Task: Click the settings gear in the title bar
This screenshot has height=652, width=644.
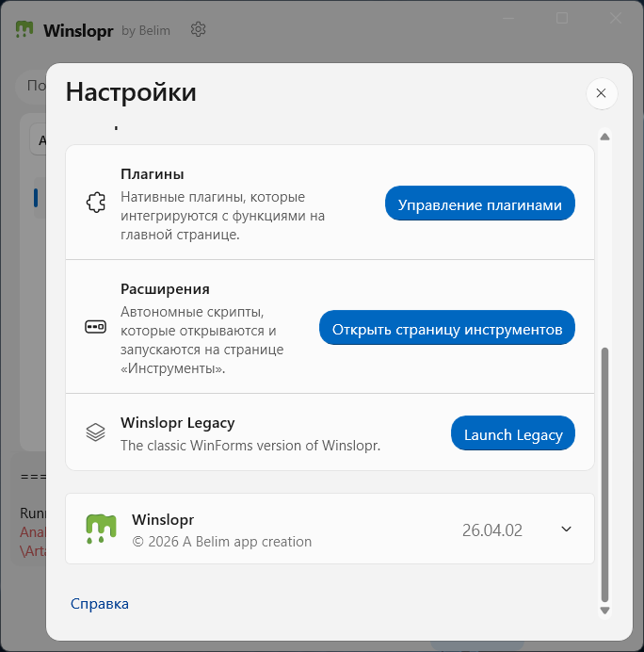Action: (199, 29)
